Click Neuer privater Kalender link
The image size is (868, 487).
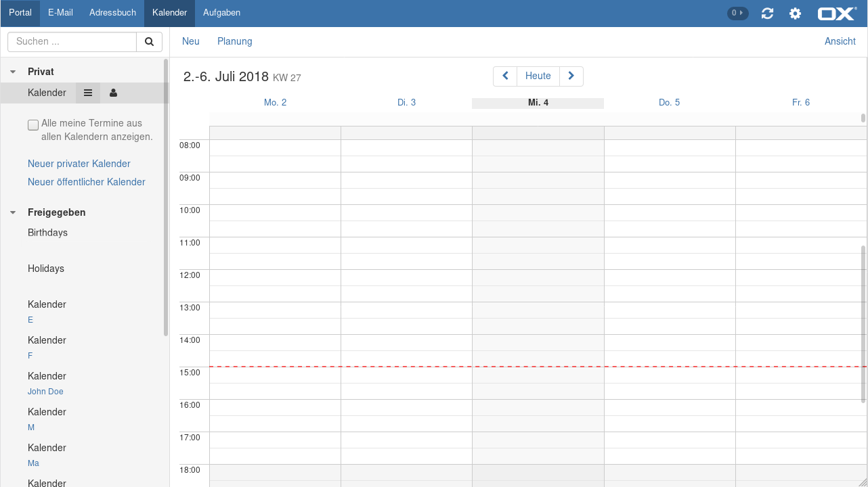79,164
